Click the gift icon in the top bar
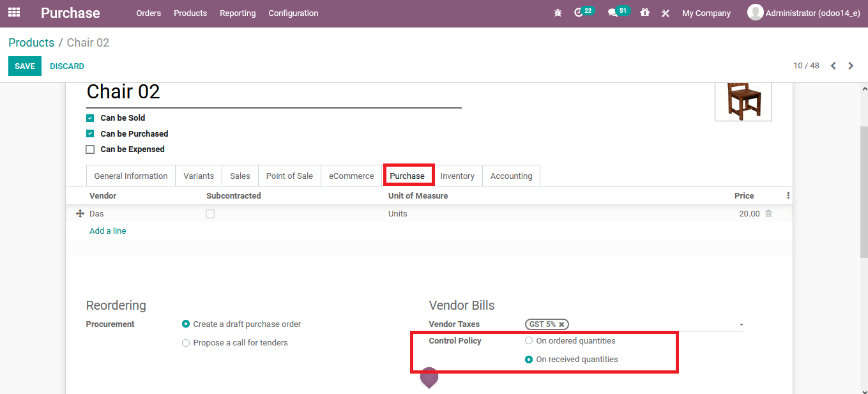Viewport: 868px width, 394px height. pos(645,12)
